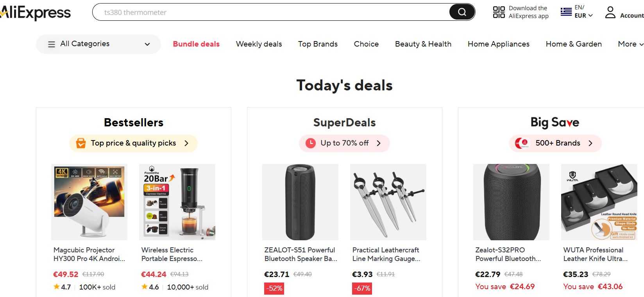
Task: Click the Big Save brands badge icon
Action: [521, 143]
